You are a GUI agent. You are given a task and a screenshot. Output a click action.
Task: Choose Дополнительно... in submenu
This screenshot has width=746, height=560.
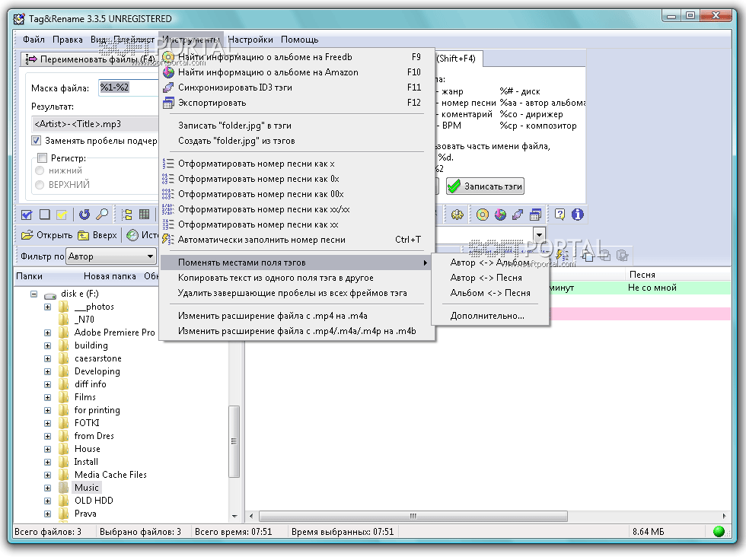pyautogui.click(x=490, y=316)
